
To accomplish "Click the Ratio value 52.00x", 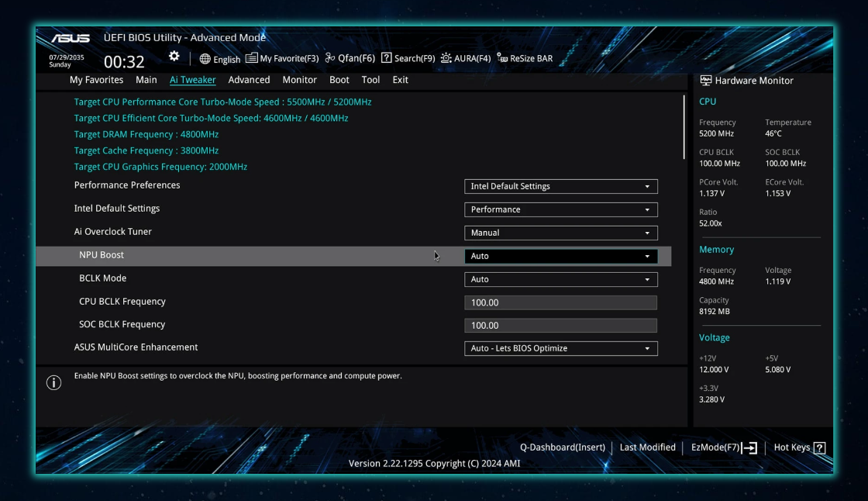I will tap(710, 223).
